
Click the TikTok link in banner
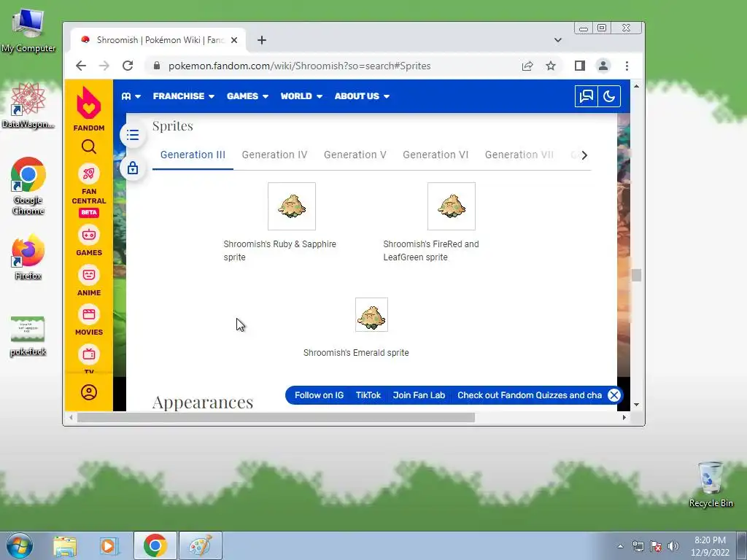(368, 395)
